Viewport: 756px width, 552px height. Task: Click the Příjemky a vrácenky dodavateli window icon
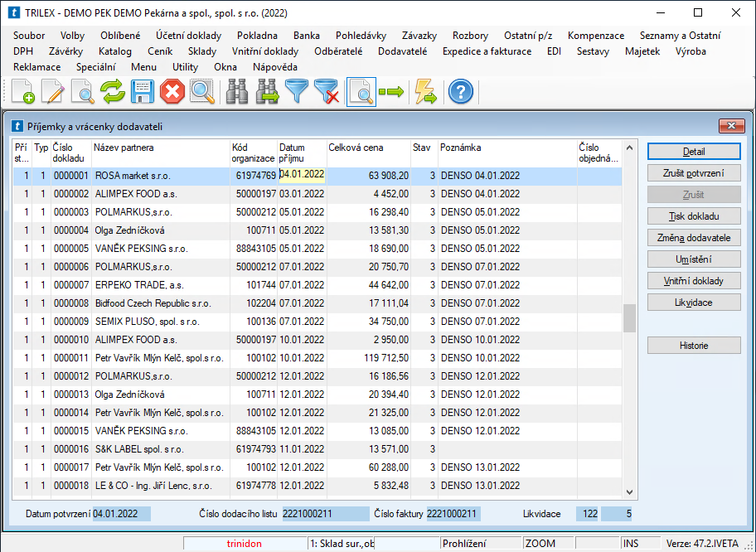pyautogui.click(x=17, y=126)
